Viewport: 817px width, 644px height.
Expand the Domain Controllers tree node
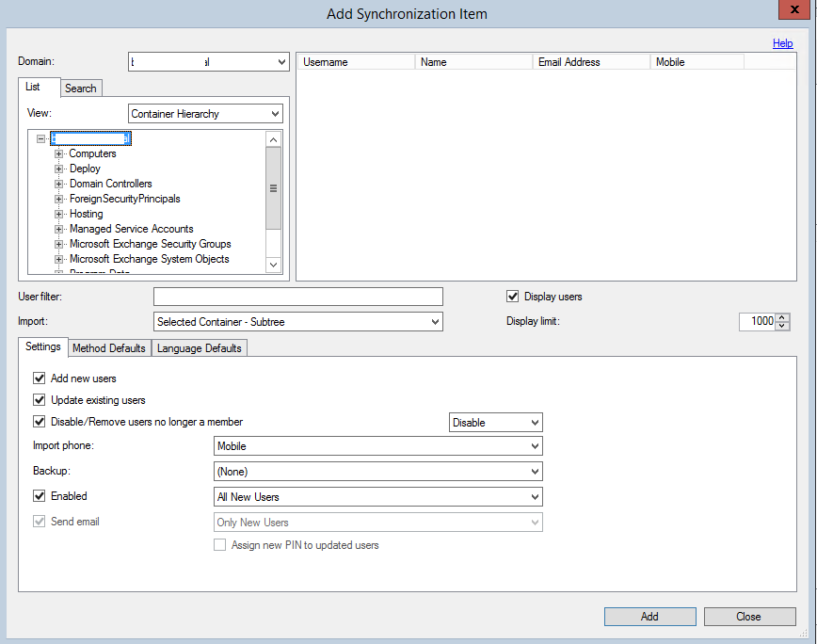[x=59, y=184]
